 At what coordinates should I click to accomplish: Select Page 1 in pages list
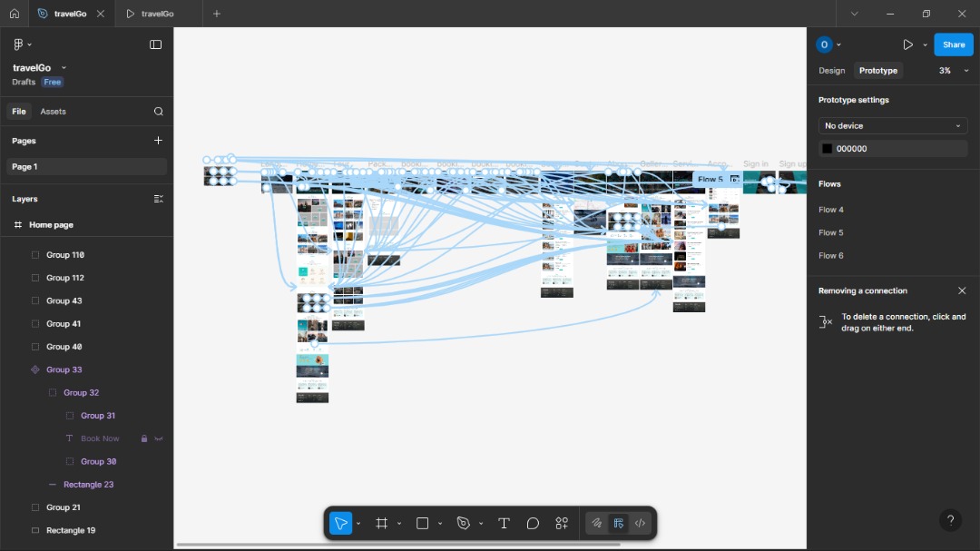86,166
